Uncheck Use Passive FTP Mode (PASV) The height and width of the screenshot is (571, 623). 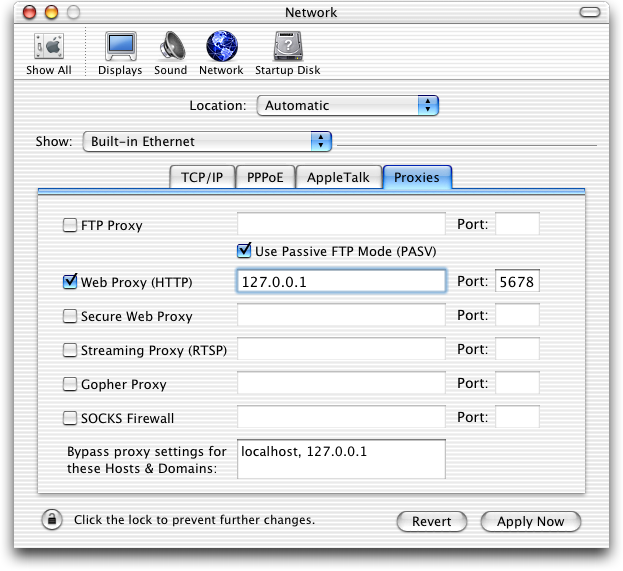pyautogui.click(x=244, y=251)
